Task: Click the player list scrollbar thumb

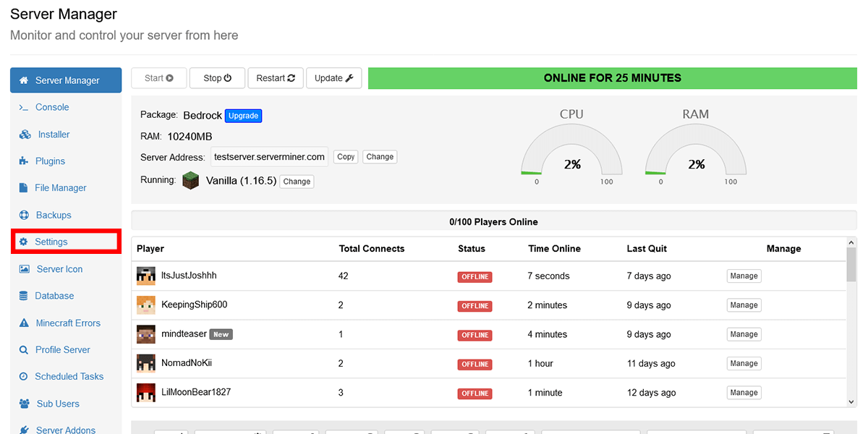Action: click(x=851, y=265)
